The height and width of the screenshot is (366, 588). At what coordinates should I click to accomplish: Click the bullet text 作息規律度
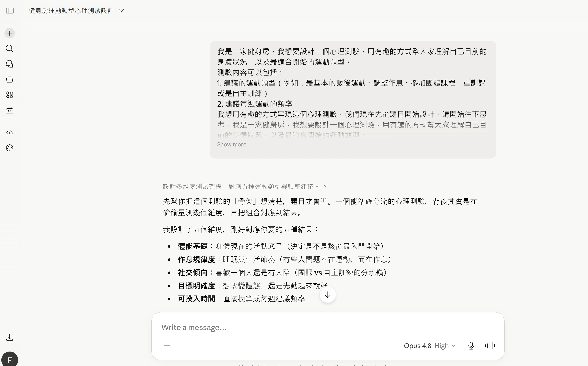pos(196,260)
